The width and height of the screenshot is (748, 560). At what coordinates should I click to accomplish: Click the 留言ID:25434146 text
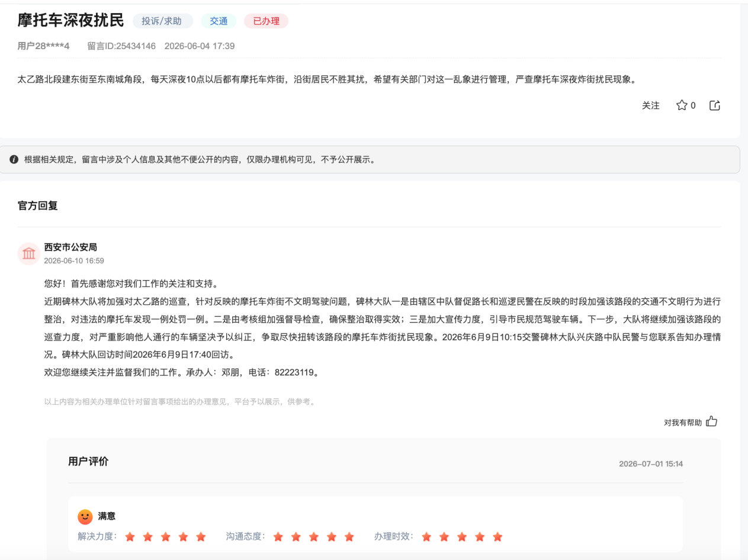coord(121,46)
